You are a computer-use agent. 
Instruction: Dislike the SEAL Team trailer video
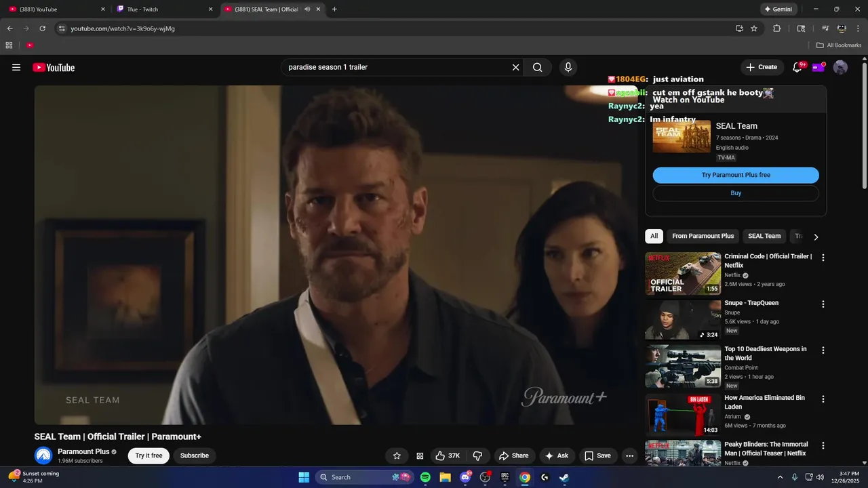pyautogui.click(x=477, y=455)
